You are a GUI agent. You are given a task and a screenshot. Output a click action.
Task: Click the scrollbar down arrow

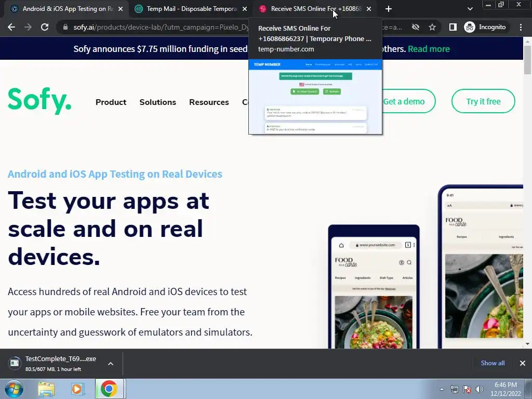[527, 344]
